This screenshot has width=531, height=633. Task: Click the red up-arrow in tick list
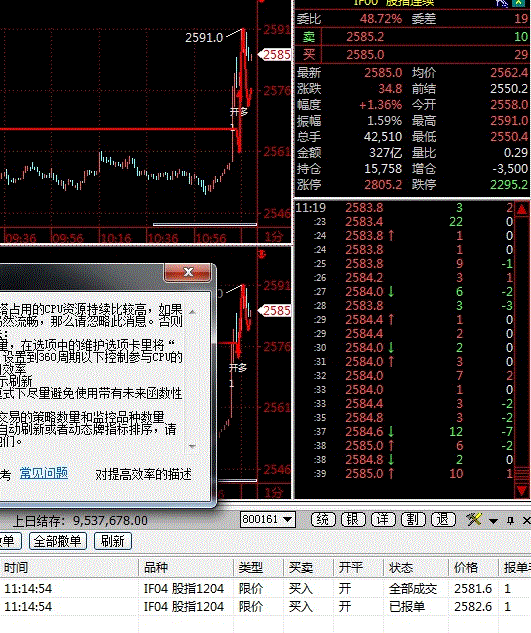[521, 210]
